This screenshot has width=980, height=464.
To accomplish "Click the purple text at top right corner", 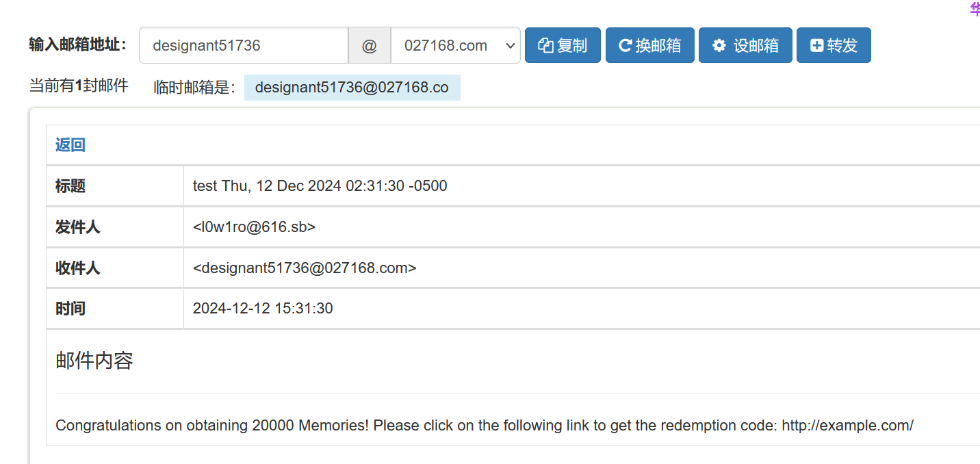I will click(975, 8).
